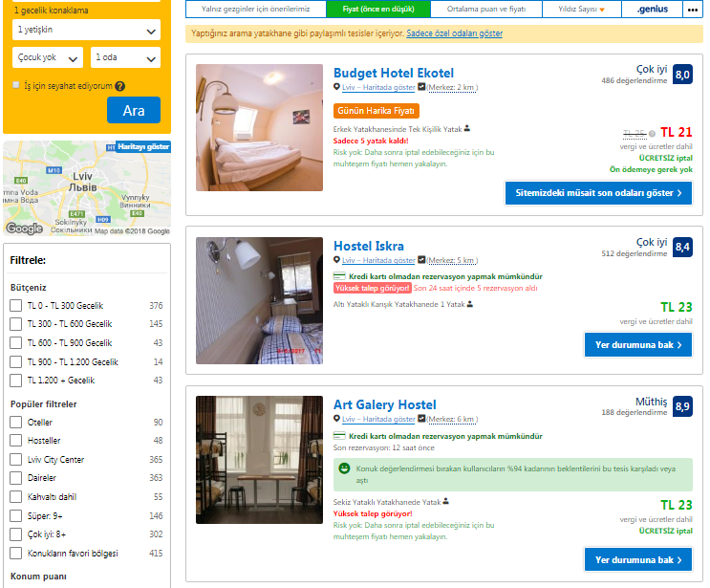Click Sitemizdeki müsait son odaları göster button
This screenshot has height=588, width=710.
(x=598, y=193)
